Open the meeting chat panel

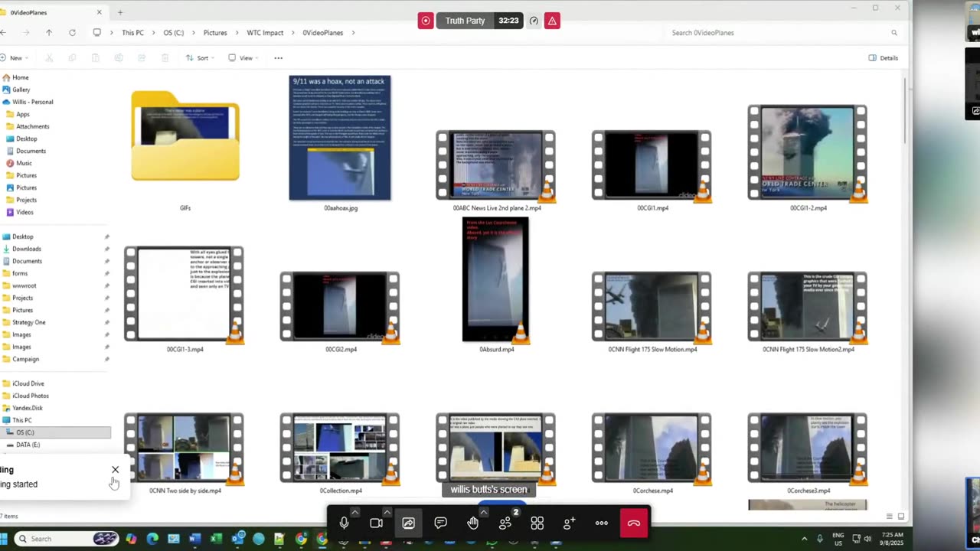(x=440, y=523)
